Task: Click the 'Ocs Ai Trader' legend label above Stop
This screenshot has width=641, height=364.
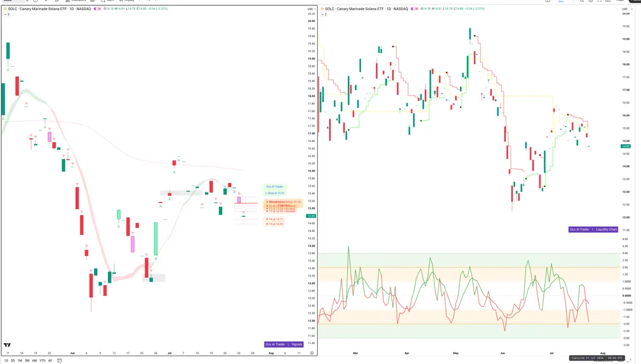Action: tap(275, 187)
